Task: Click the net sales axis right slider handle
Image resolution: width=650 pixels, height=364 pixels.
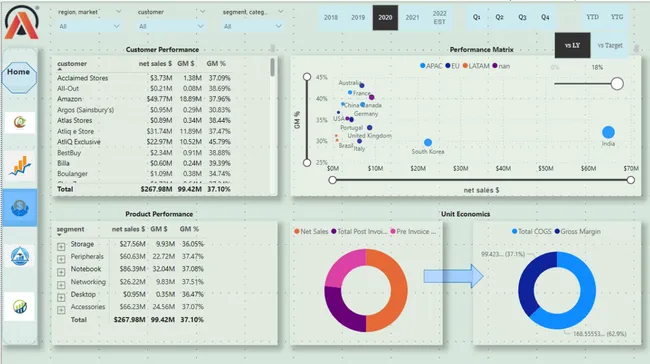Action: pyautogui.click(x=631, y=180)
